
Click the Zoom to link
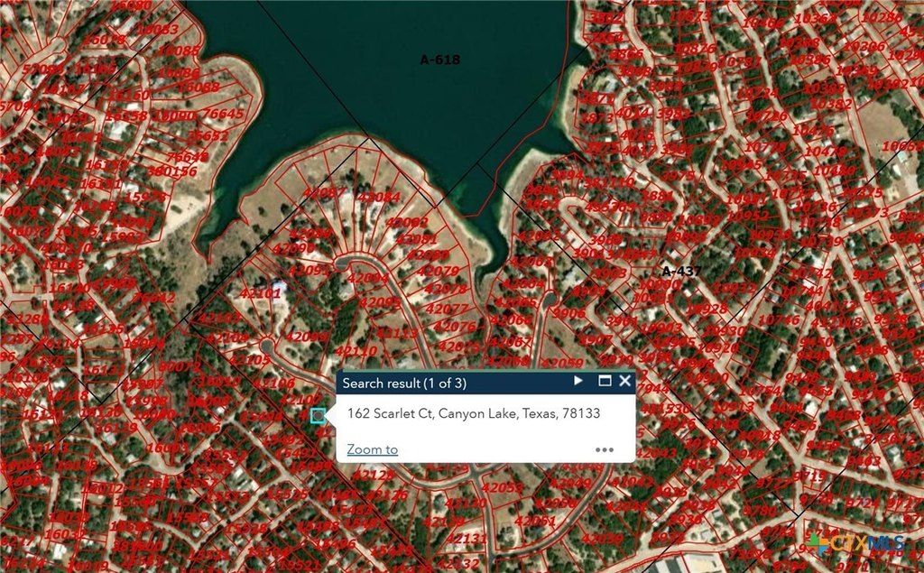tap(372, 449)
